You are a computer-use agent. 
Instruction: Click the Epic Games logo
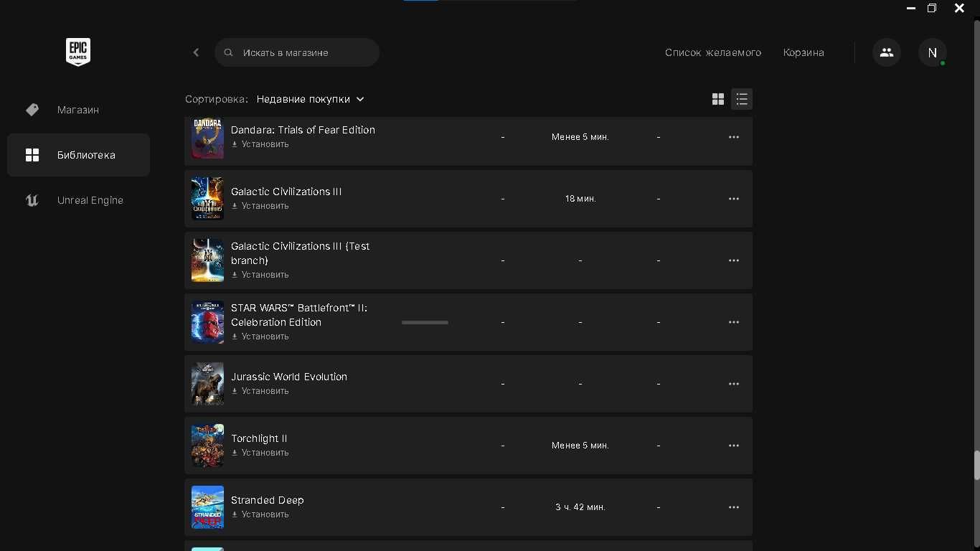(x=78, y=52)
